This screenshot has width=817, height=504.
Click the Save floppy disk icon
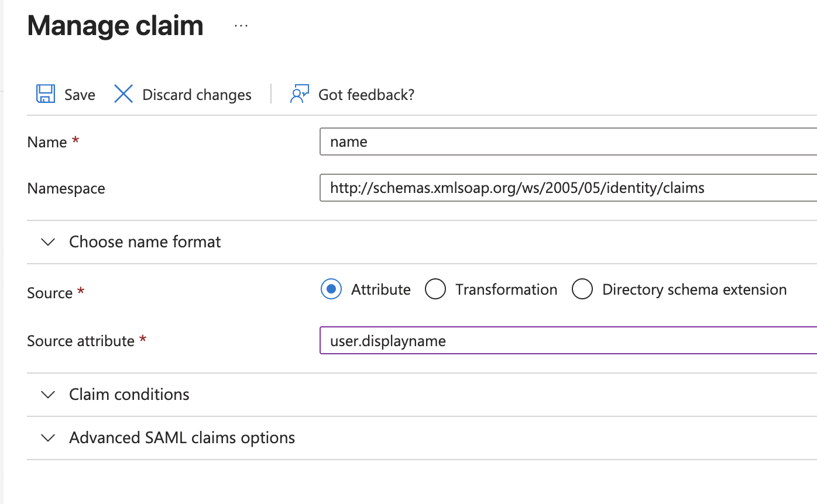pos(46,94)
